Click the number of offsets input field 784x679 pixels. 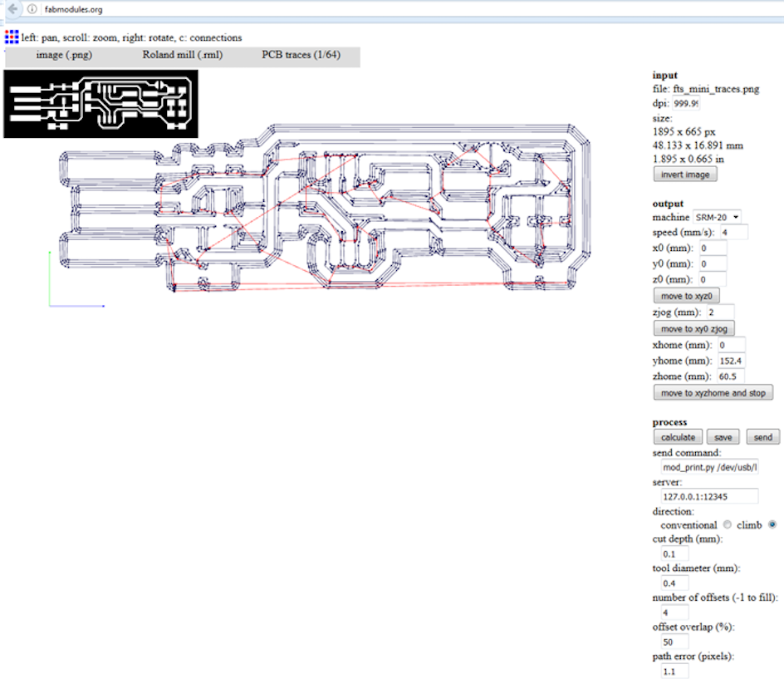674,613
